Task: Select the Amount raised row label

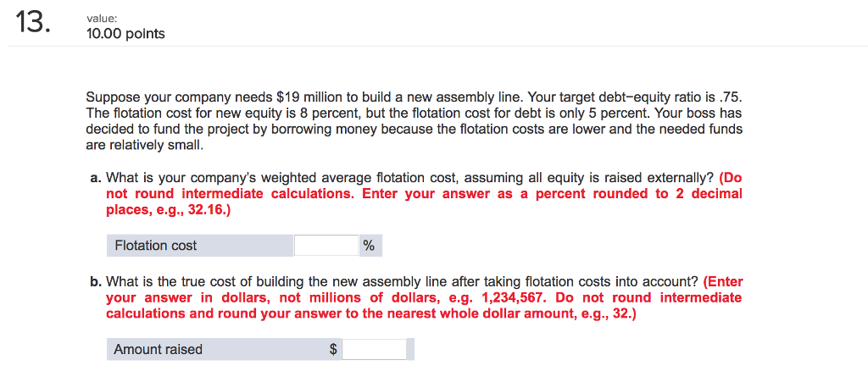Action: [159, 349]
